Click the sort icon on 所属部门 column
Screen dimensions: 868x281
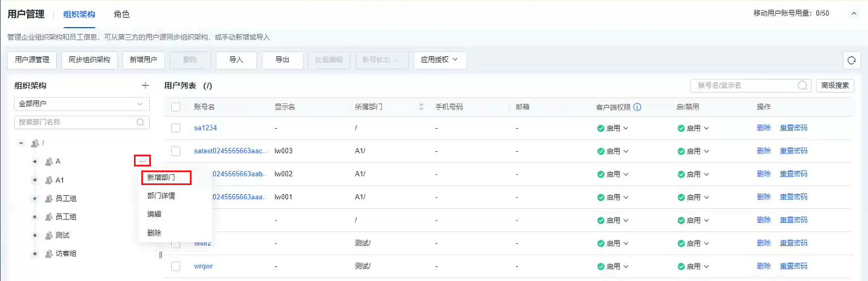click(x=421, y=107)
